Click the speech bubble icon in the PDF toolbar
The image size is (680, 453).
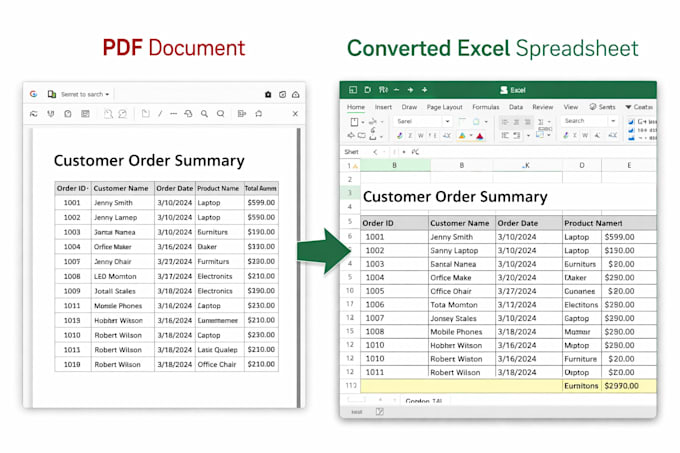tap(221, 114)
